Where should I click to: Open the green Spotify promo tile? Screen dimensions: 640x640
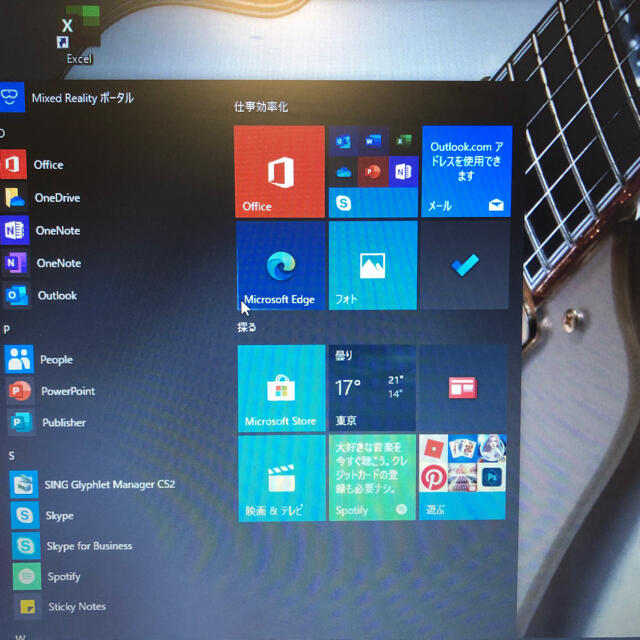[372, 478]
